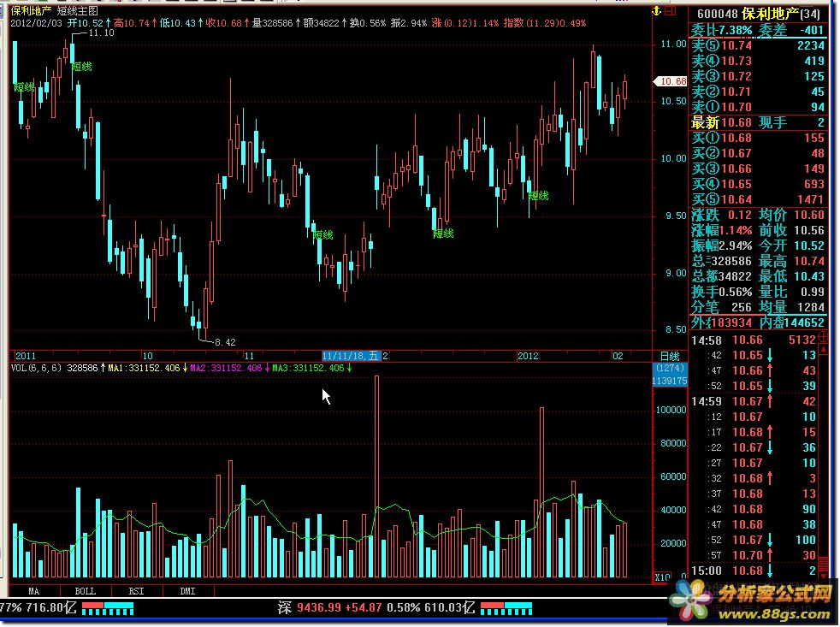Click the 卖① 10.70 ask row
The width and height of the screenshot is (840, 627).
[x=758, y=107]
